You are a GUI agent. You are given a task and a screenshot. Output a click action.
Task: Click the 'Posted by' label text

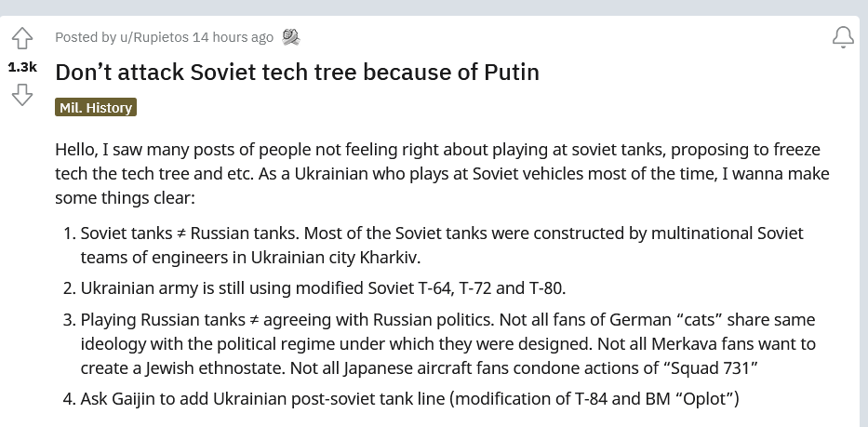pyautogui.click(x=86, y=37)
